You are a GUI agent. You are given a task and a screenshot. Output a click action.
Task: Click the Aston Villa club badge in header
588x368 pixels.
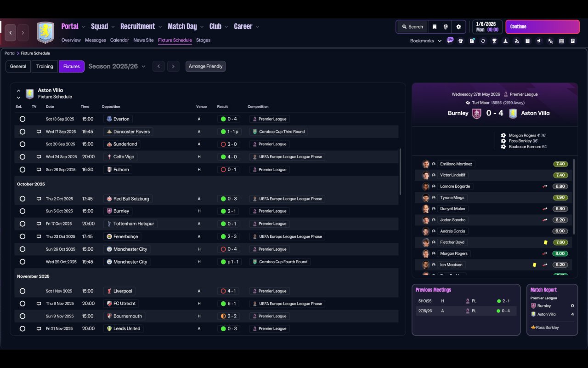click(x=45, y=33)
